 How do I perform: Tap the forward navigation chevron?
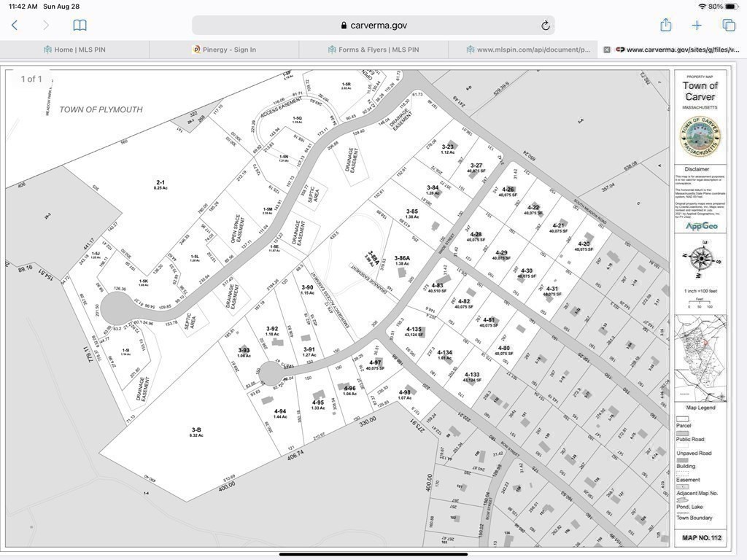pyautogui.click(x=46, y=26)
